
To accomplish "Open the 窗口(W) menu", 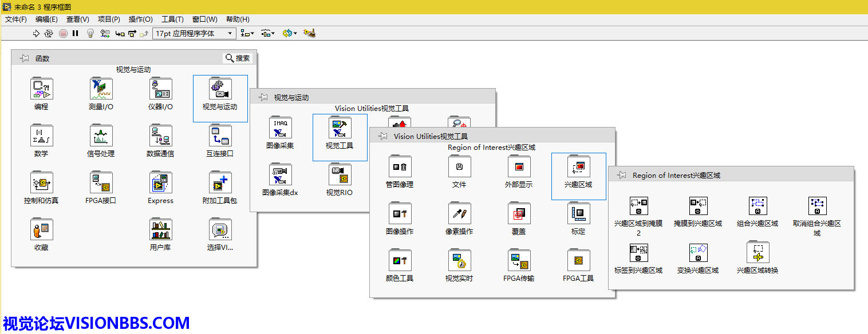I will pos(204,19).
